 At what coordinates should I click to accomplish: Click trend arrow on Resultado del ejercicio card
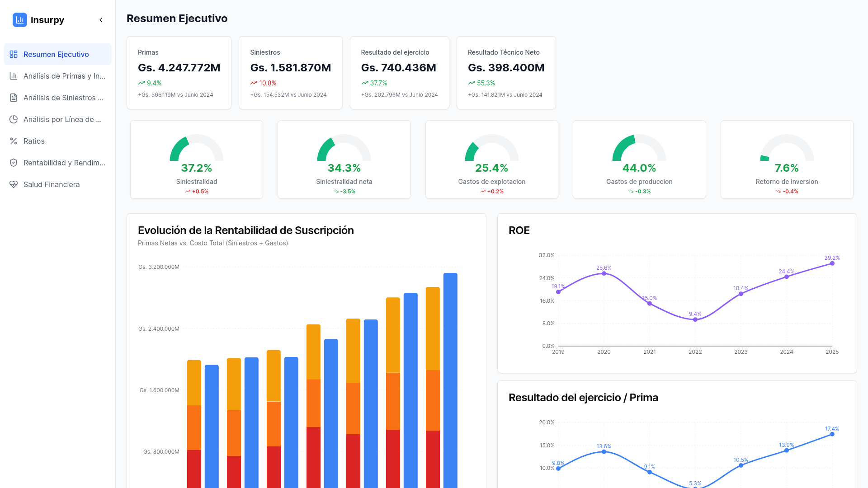tap(364, 83)
